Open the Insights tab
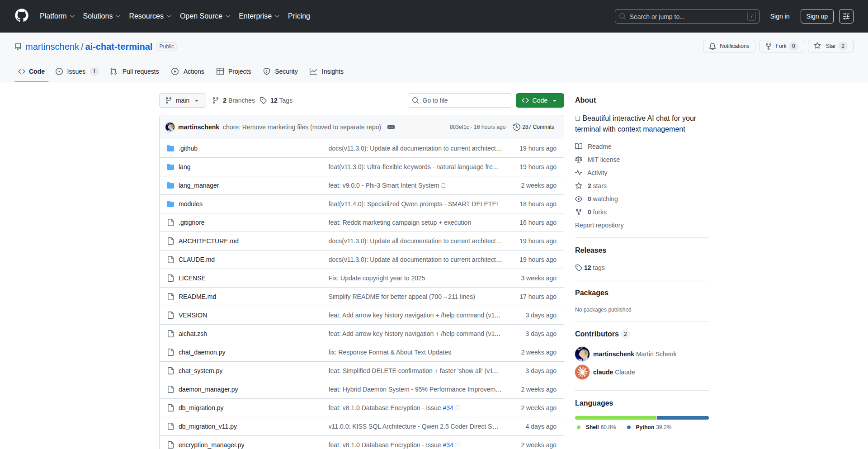 tap(327, 71)
